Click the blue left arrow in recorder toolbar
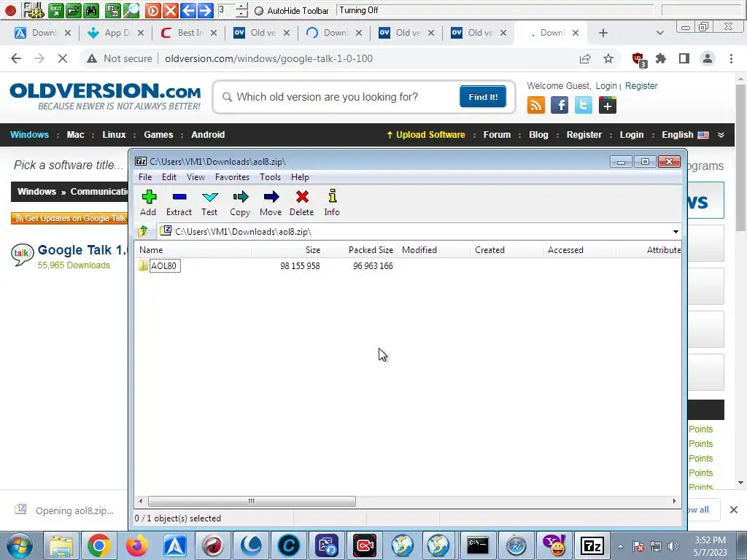The height and width of the screenshot is (560, 747). pos(188,10)
